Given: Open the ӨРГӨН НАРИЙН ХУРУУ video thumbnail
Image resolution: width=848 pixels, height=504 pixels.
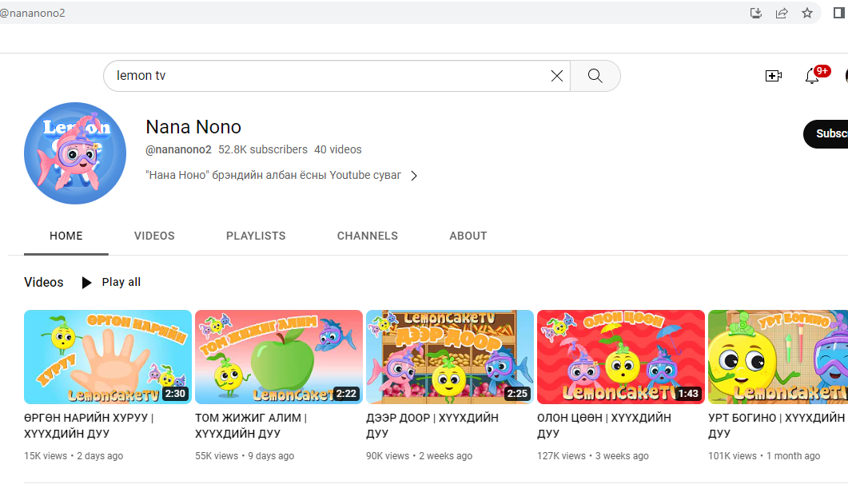Looking at the screenshot, I should tap(108, 357).
